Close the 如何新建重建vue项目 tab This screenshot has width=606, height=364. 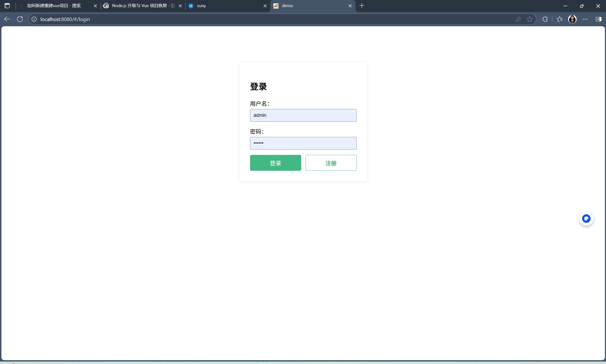tap(95, 6)
